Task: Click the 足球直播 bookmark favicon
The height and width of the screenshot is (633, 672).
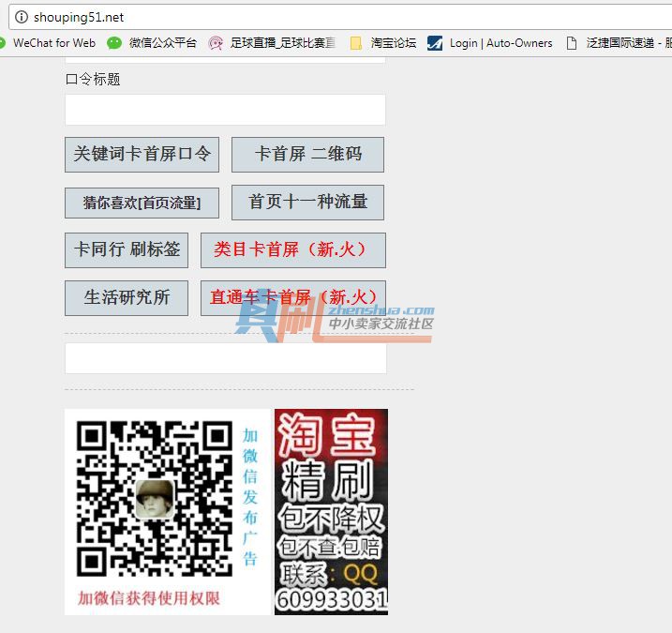Action: coord(216,43)
